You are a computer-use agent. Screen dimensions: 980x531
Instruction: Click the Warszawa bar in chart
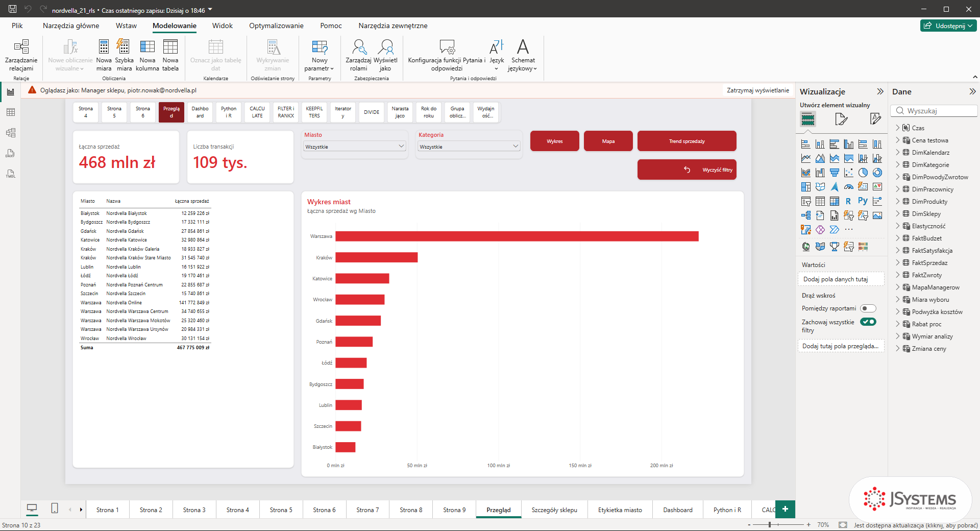pyautogui.click(x=517, y=236)
